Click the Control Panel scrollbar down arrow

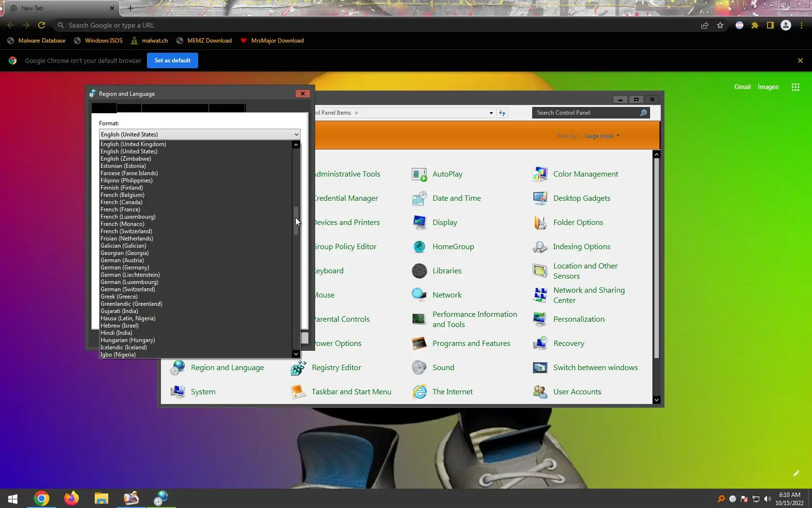point(656,400)
